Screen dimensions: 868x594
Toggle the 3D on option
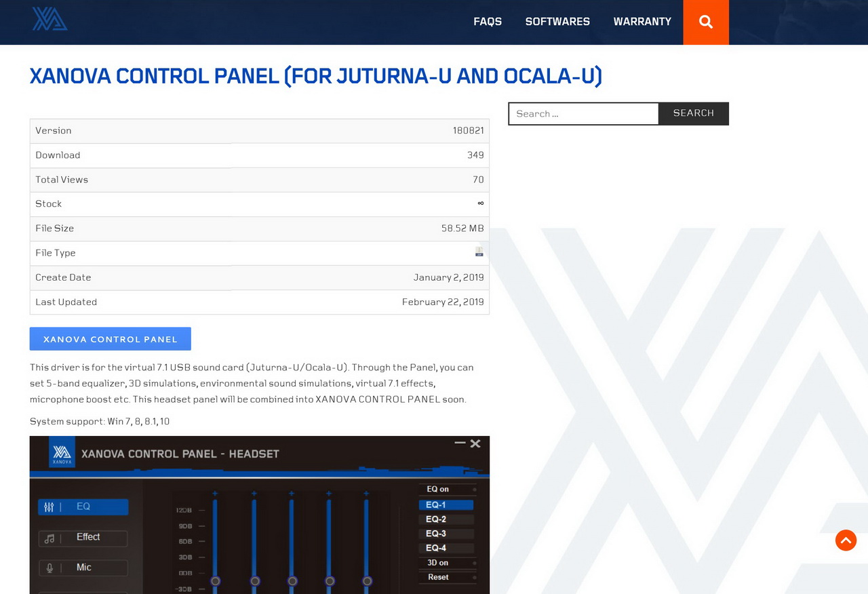pyautogui.click(x=447, y=563)
